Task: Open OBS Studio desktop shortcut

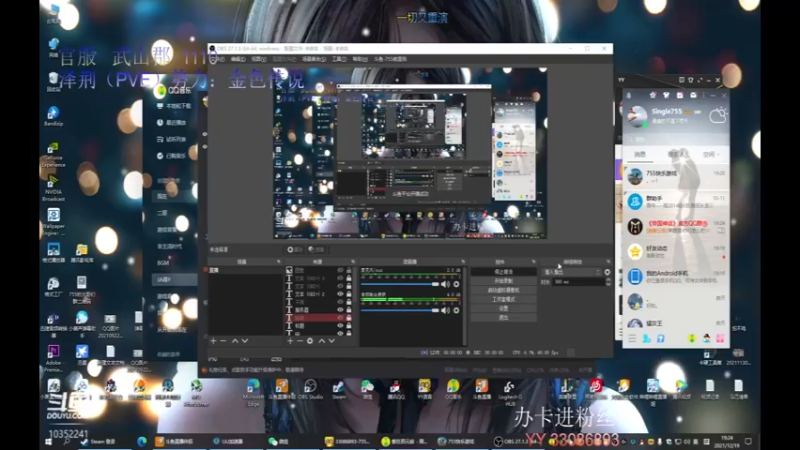Action: tap(310, 390)
